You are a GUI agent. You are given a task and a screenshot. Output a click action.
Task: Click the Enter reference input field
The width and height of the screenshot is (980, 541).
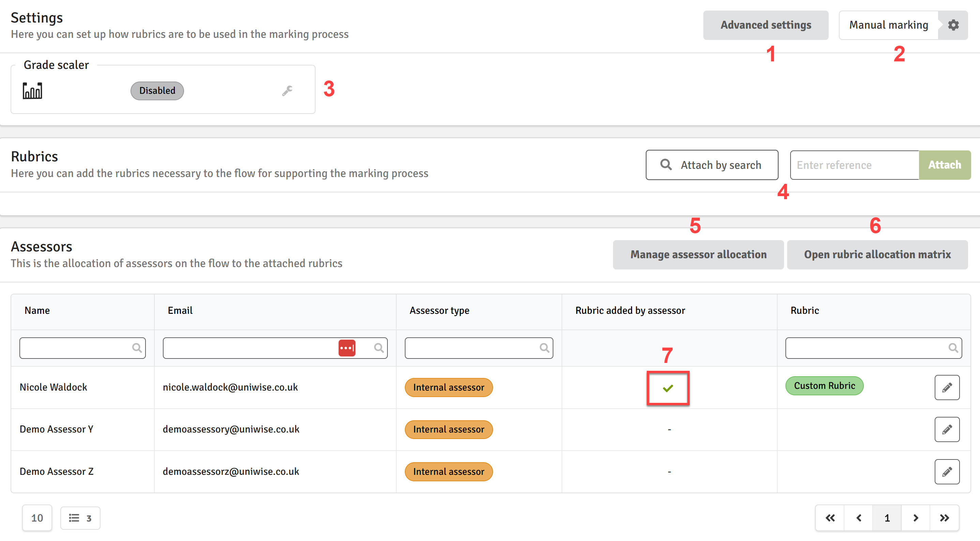coord(855,165)
